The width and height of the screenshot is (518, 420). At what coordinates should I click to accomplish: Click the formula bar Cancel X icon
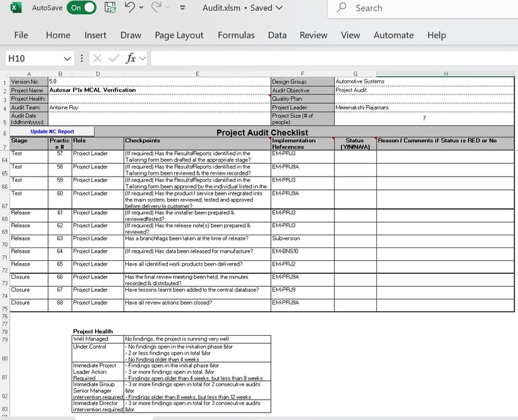(97, 59)
